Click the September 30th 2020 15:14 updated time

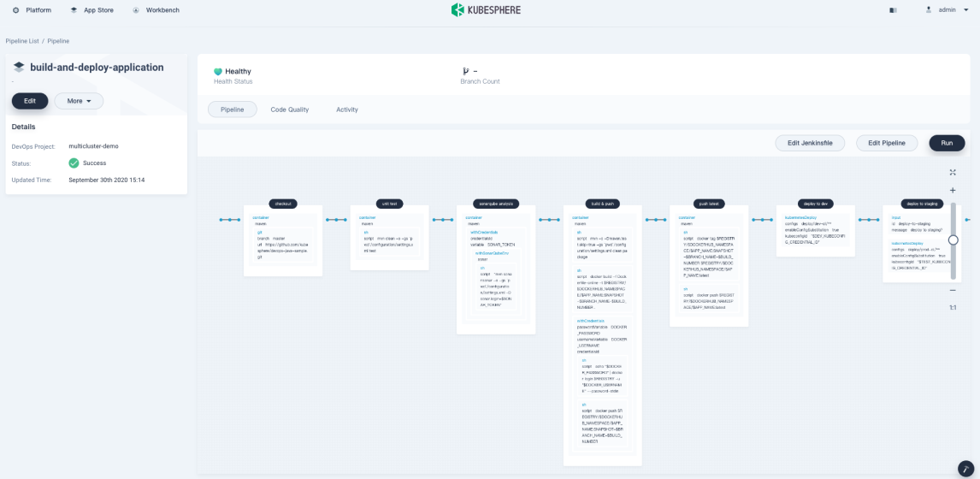[x=106, y=180]
